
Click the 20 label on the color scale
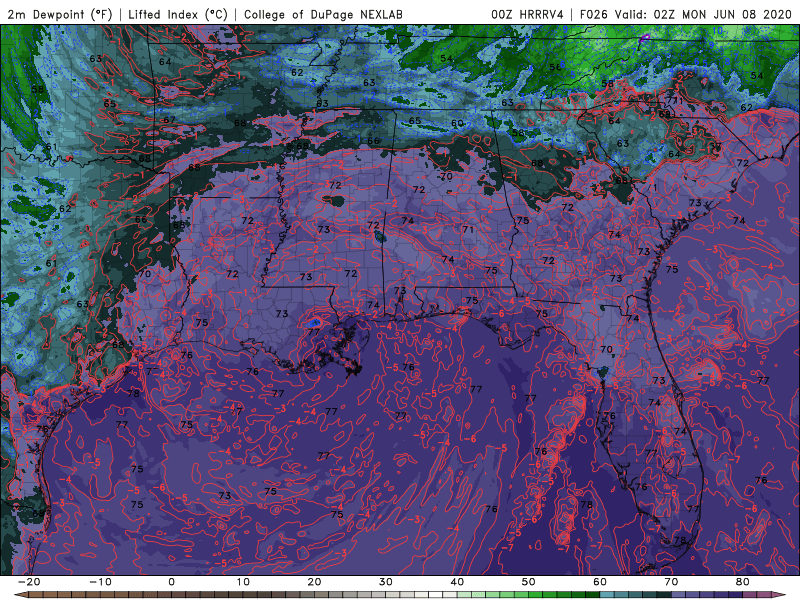click(x=314, y=582)
